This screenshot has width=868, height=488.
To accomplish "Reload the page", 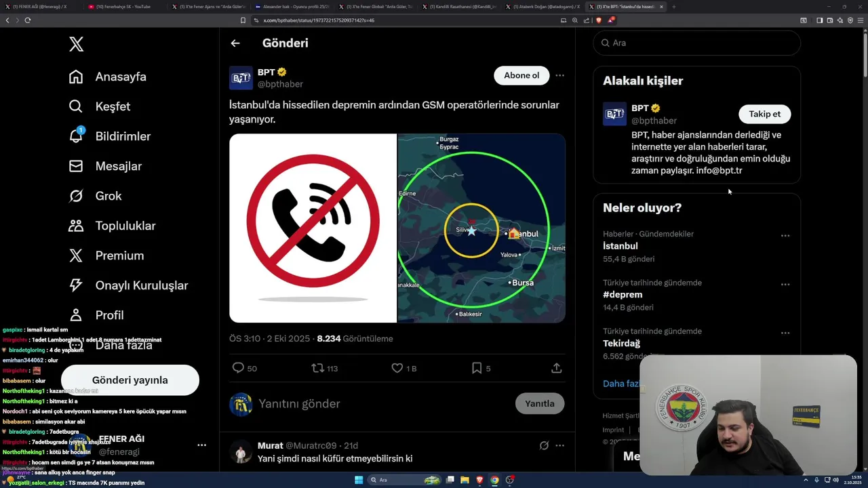I will coord(28,20).
